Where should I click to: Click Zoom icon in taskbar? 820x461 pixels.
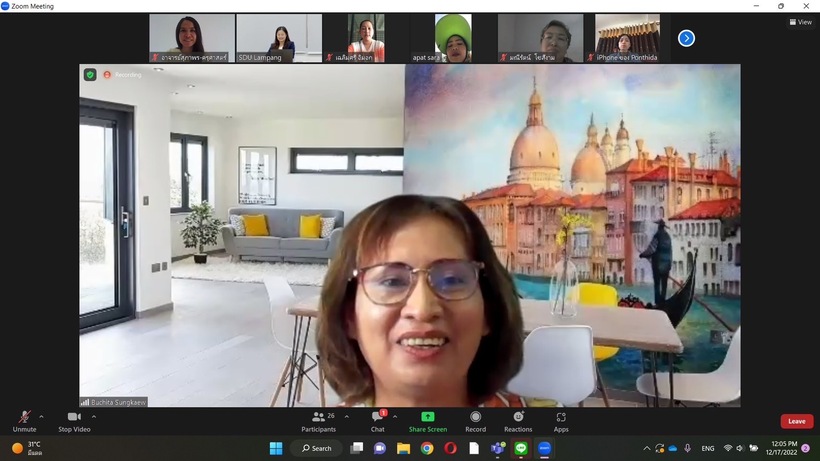(544, 448)
